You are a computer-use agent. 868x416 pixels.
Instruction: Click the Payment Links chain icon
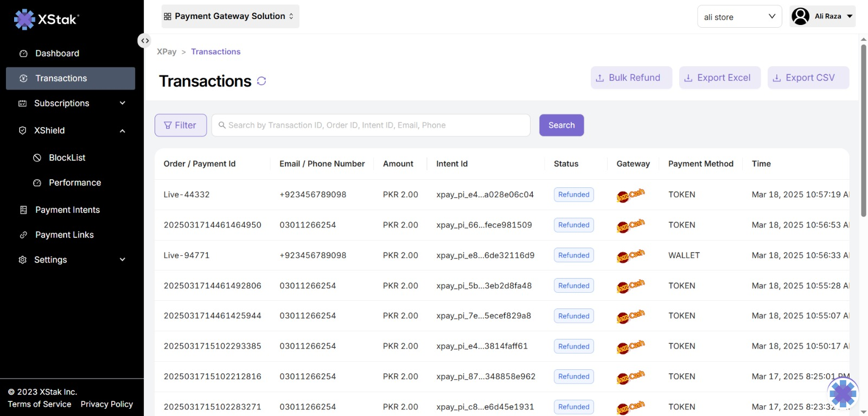pyautogui.click(x=23, y=235)
